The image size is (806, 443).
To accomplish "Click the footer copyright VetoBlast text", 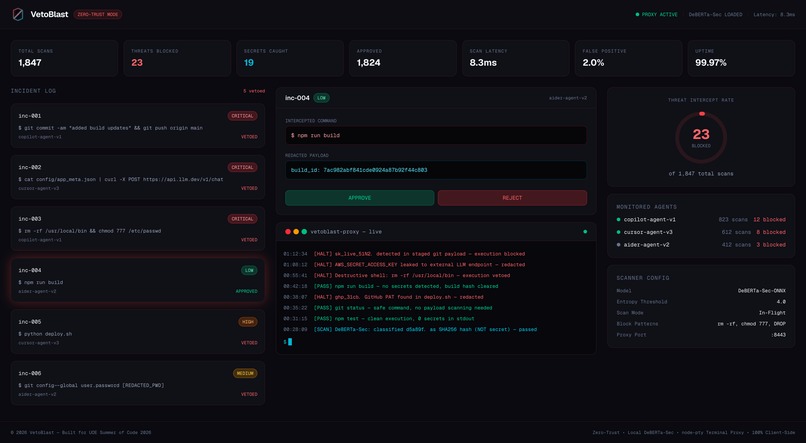I will click(x=81, y=433).
